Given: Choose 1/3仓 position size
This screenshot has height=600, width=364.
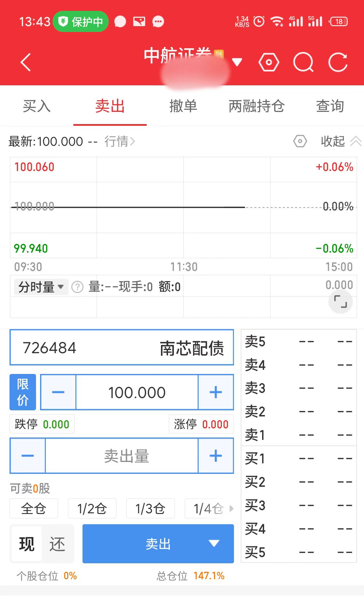Looking at the screenshot, I should tap(150, 509).
